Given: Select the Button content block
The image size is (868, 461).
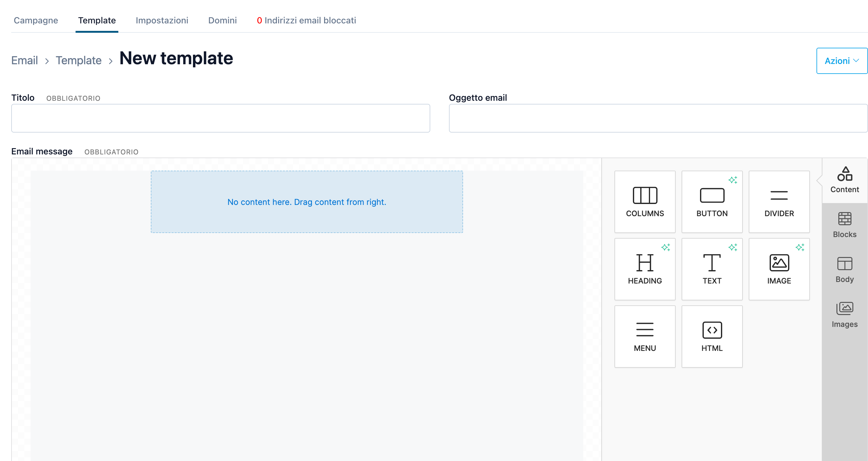Looking at the screenshot, I should coord(712,201).
